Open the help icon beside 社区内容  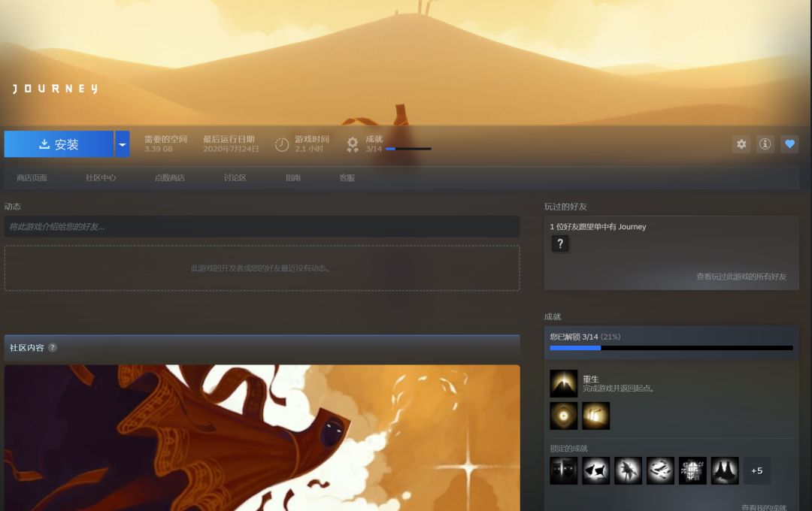tap(53, 348)
